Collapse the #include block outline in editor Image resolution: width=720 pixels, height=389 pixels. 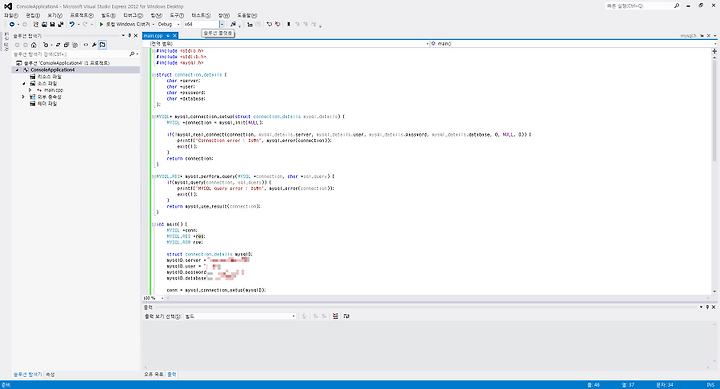[153, 51]
